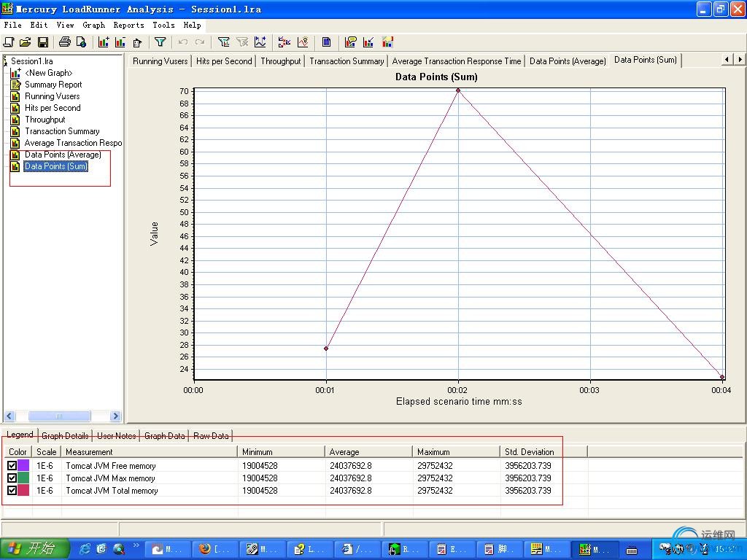Click the Add New Graph toolbar icon
747x560 pixels.
point(104,42)
